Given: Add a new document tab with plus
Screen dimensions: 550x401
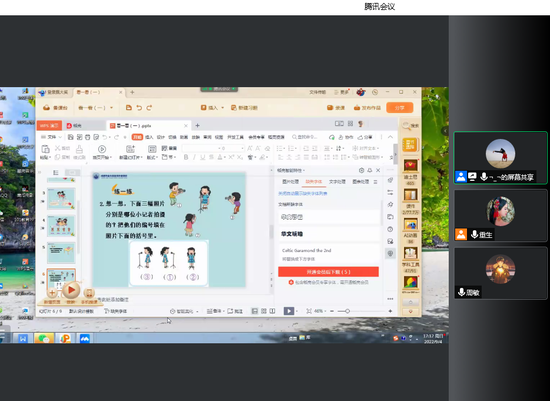Looking at the screenshot, I should tap(197, 126).
